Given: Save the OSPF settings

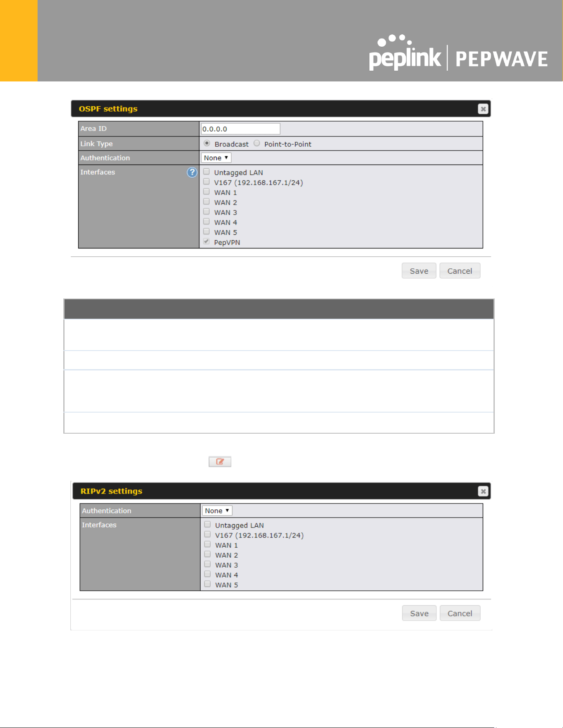Looking at the screenshot, I should coord(419,271).
